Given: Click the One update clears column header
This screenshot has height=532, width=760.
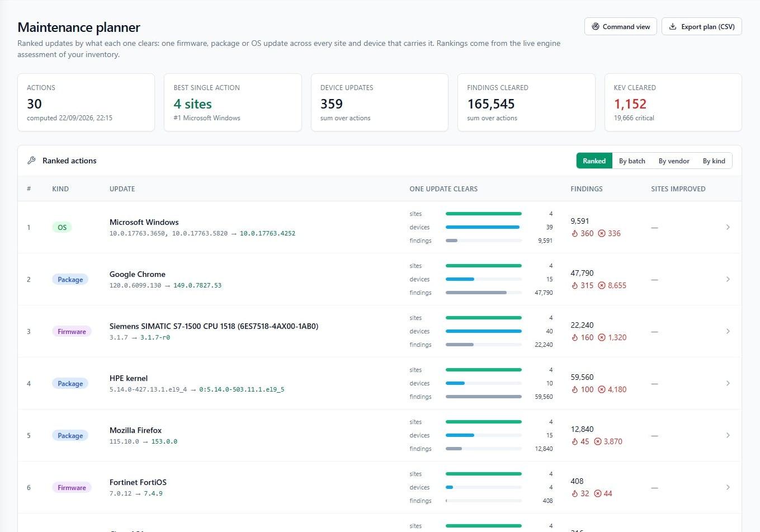Looking at the screenshot, I should (443, 189).
